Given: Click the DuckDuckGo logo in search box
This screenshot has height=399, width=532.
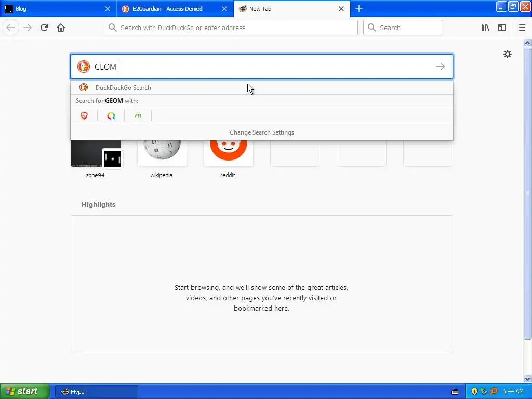Looking at the screenshot, I should click(84, 66).
